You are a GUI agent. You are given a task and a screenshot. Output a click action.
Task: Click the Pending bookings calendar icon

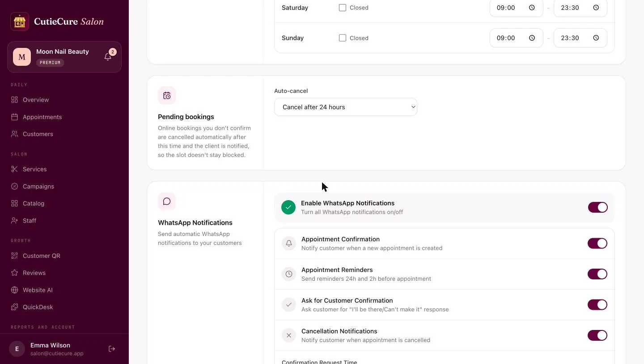[167, 95]
